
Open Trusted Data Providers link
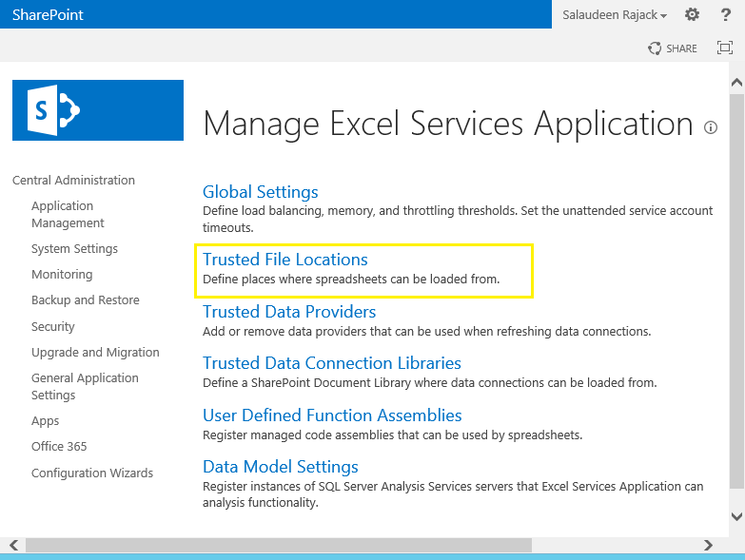[x=289, y=312]
